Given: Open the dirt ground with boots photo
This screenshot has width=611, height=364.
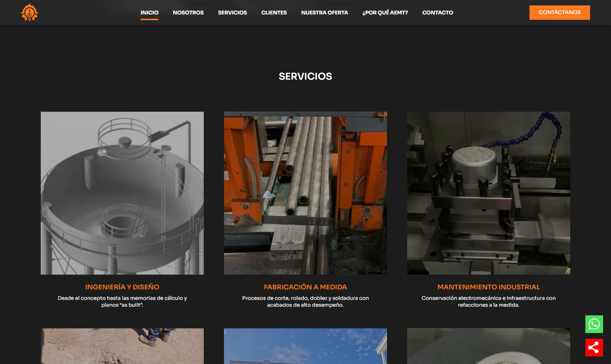Looking at the screenshot, I should pyautogui.click(x=122, y=346).
